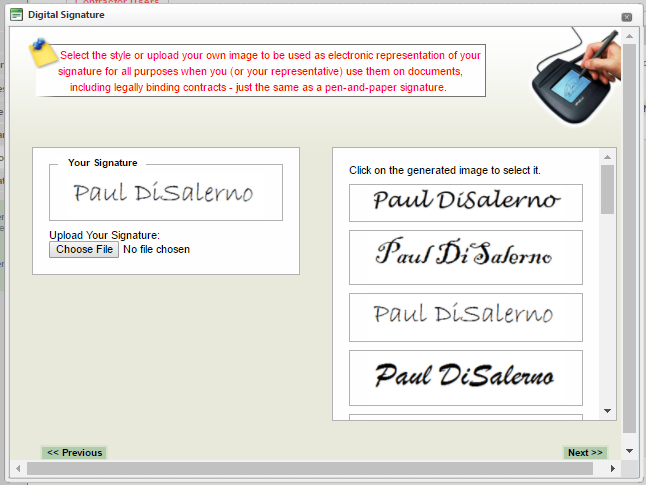This screenshot has height=485, width=646.
Task: Select the second calligraphy-style signature image
Action: click(465, 256)
